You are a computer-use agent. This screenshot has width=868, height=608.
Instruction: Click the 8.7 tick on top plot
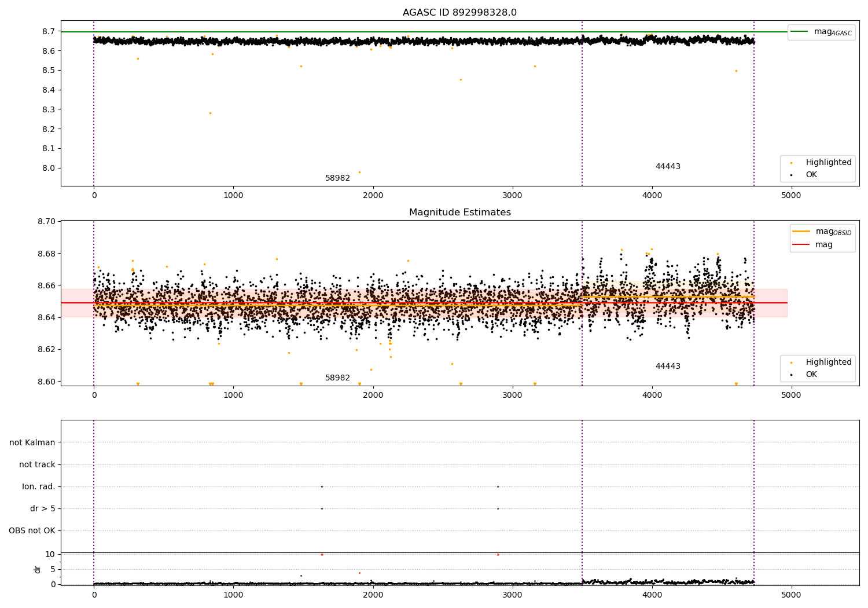[x=49, y=31]
